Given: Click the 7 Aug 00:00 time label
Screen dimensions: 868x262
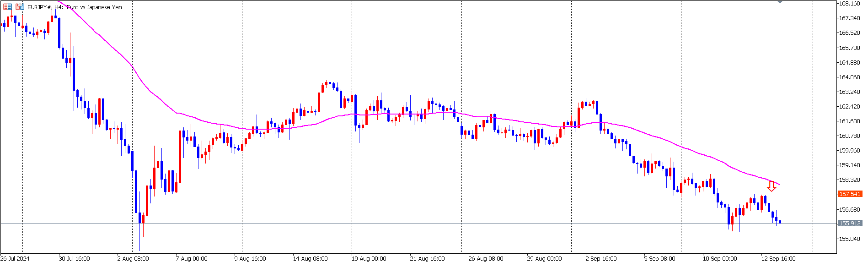Looking at the screenshot, I should 192,258.
